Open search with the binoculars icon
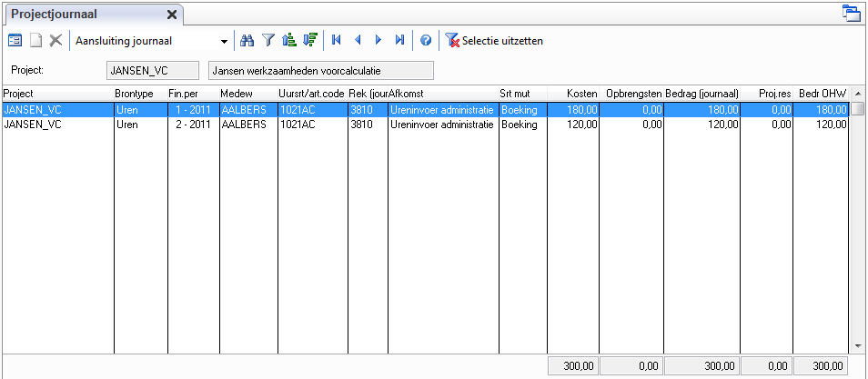Image resolution: width=868 pixels, height=379 pixels. pyautogui.click(x=247, y=40)
